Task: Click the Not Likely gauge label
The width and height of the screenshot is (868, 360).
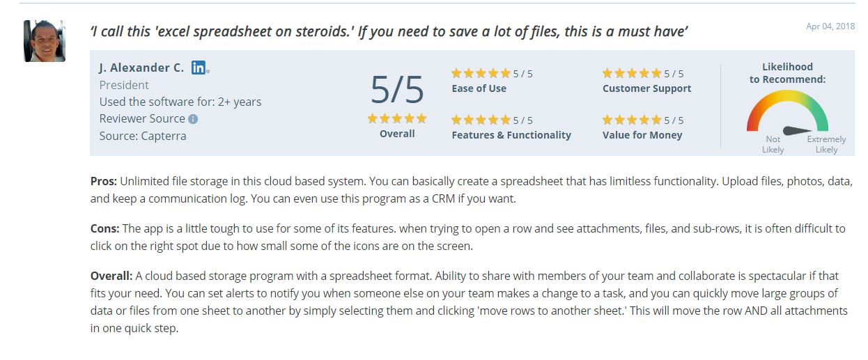Action: pyautogui.click(x=773, y=144)
